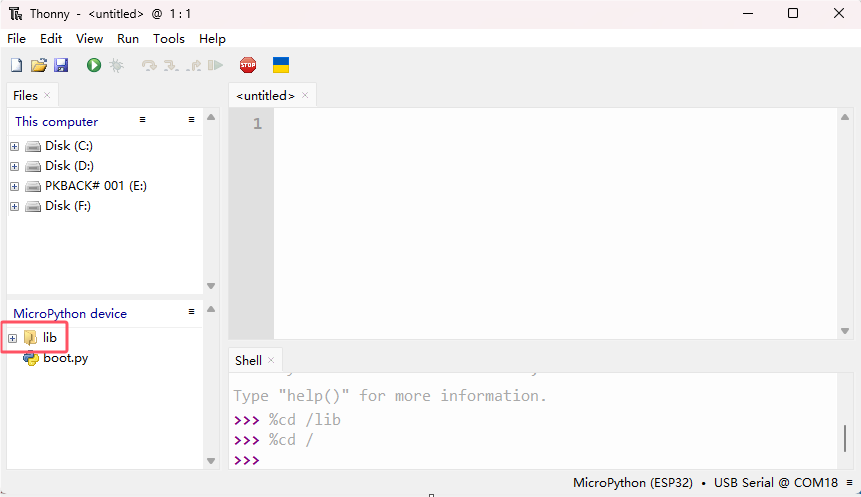Click the Resume toolbar icon
The width and height of the screenshot is (861, 497).
pyautogui.click(x=216, y=66)
